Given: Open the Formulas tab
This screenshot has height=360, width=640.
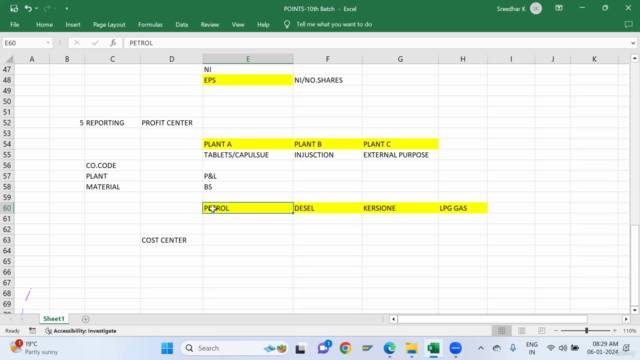Looking at the screenshot, I should coord(150,24).
